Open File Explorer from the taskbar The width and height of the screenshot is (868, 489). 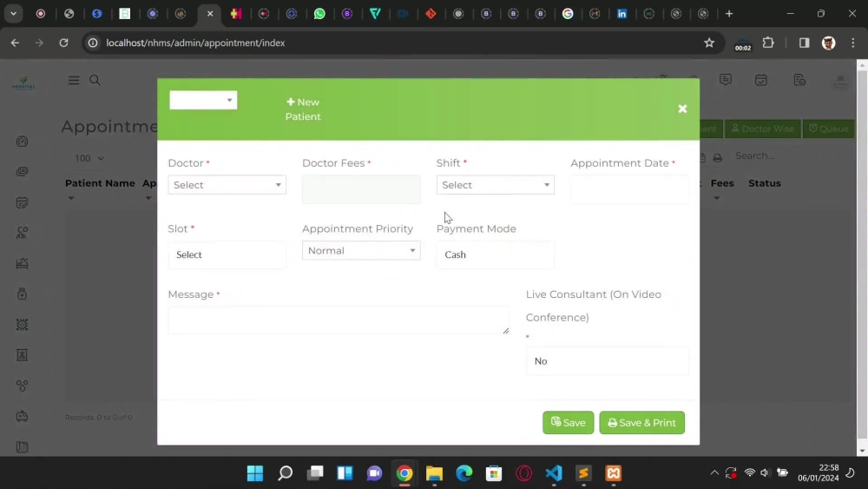coord(435,473)
